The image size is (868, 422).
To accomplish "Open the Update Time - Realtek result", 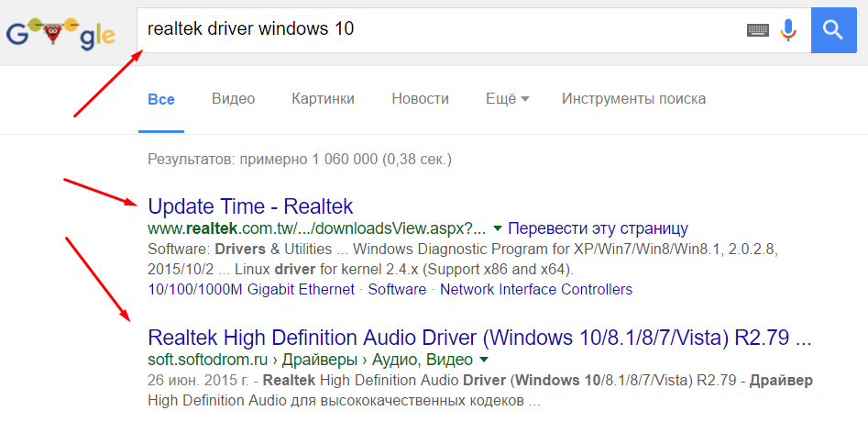I will [x=250, y=206].
